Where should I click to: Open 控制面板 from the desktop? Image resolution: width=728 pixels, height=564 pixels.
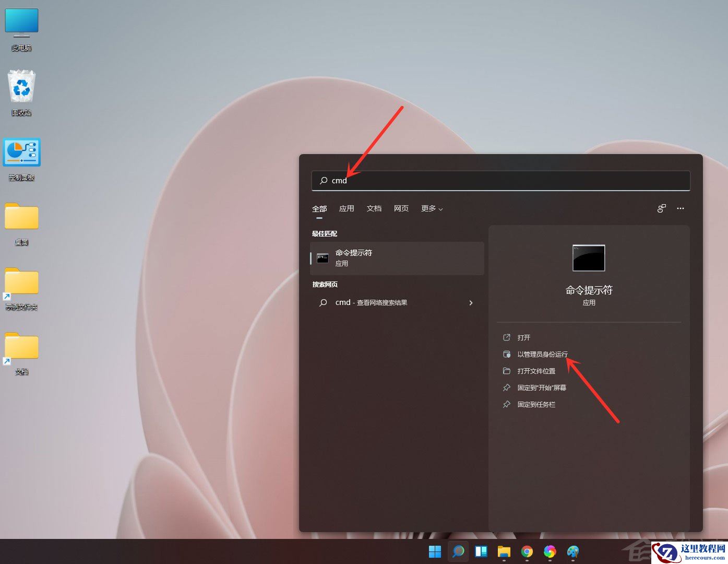(21, 152)
